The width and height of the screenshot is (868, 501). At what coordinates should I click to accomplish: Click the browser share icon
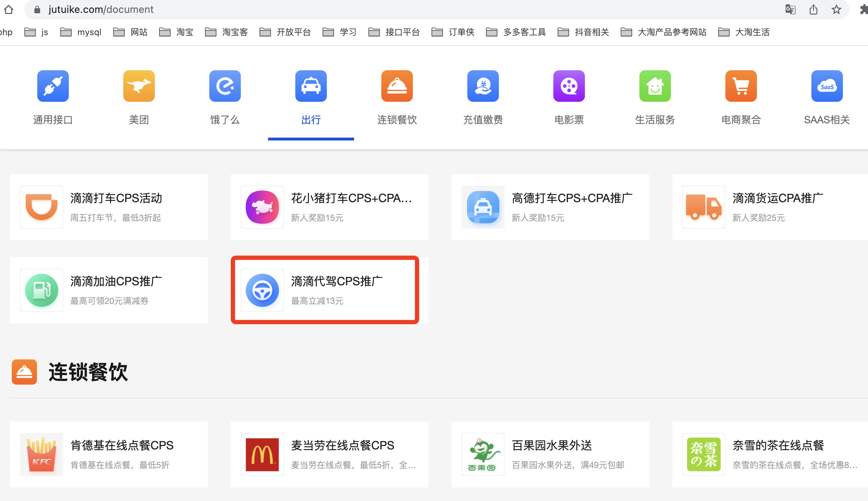pos(814,9)
